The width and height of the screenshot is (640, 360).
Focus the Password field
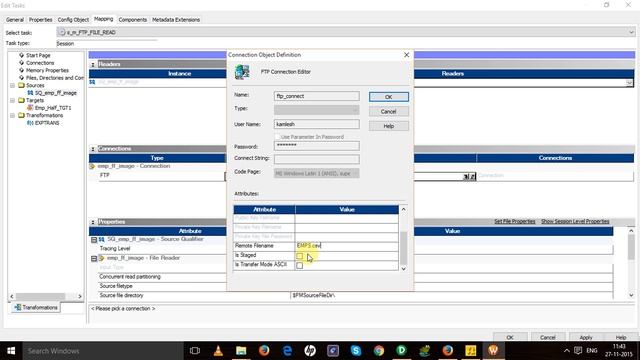317,146
